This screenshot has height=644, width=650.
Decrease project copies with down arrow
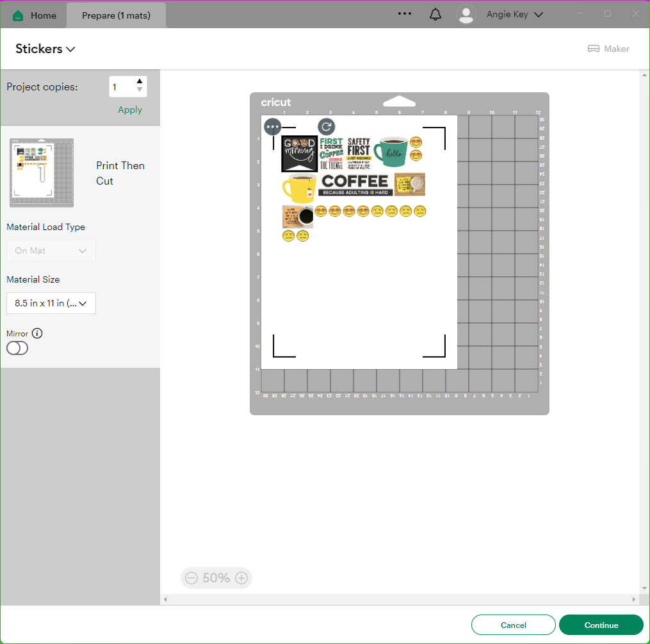pos(140,90)
